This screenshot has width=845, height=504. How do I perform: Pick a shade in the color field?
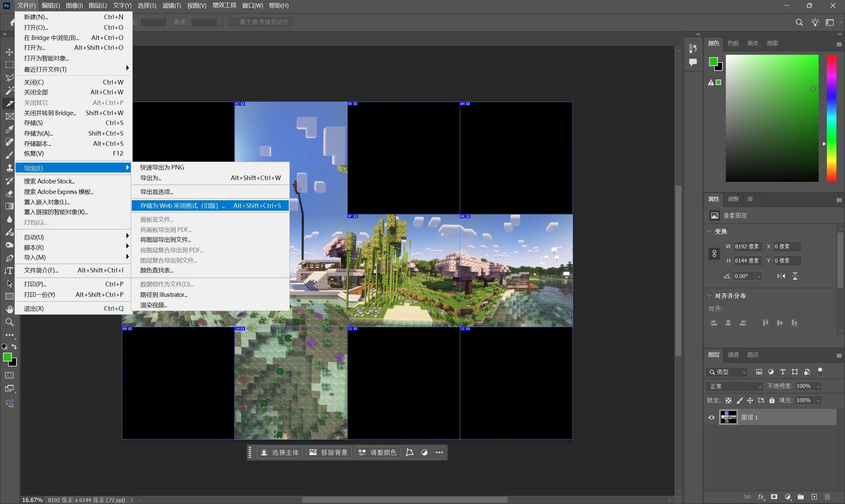point(772,118)
